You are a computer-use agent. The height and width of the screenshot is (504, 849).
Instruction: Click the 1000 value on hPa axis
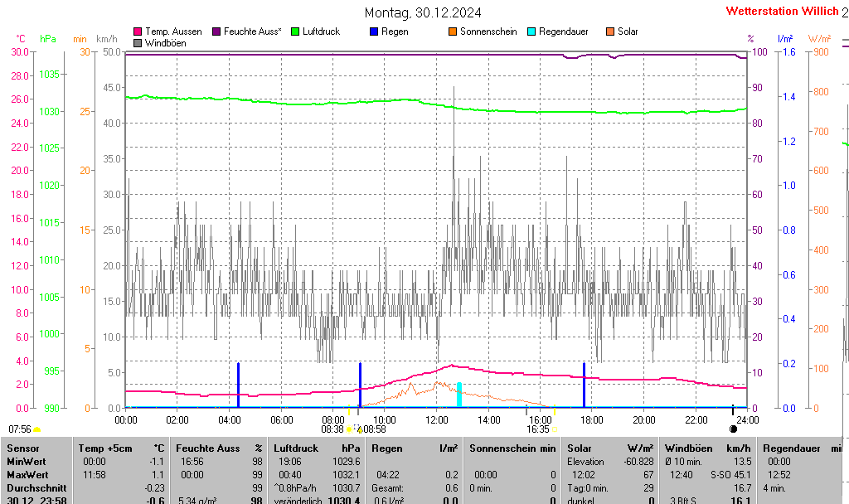(49, 334)
